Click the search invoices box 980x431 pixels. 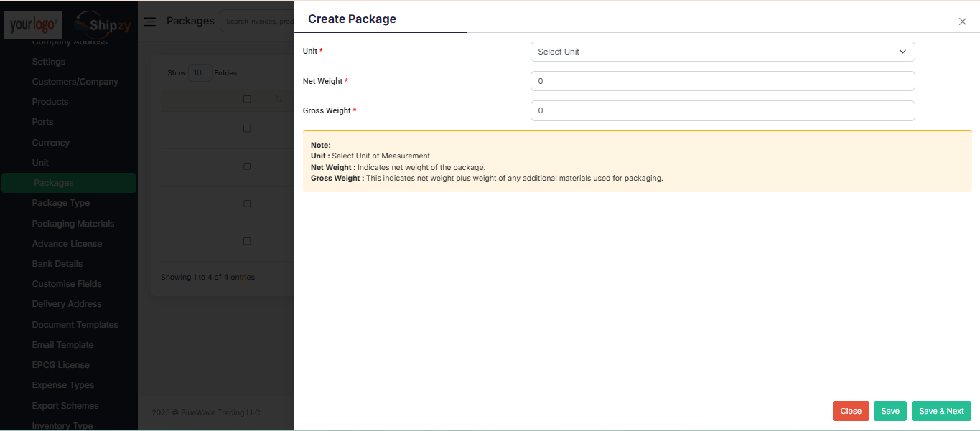[x=258, y=22]
